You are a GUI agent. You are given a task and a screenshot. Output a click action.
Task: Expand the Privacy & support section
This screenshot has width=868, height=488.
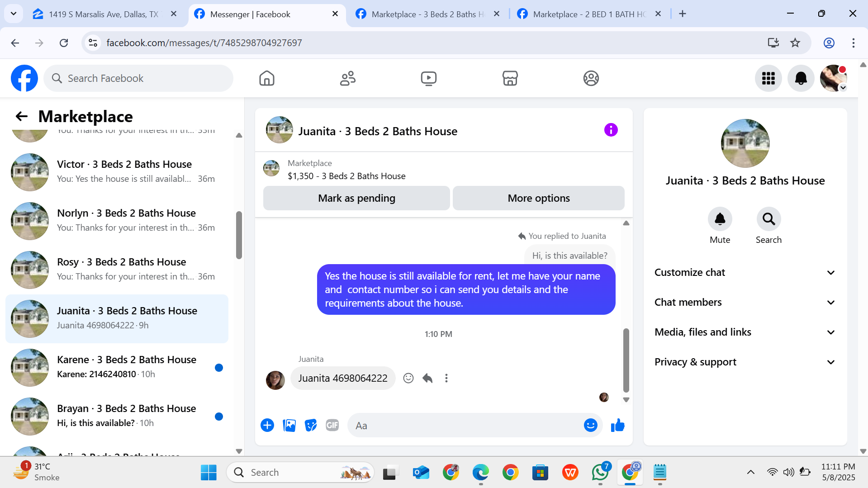point(745,362)
